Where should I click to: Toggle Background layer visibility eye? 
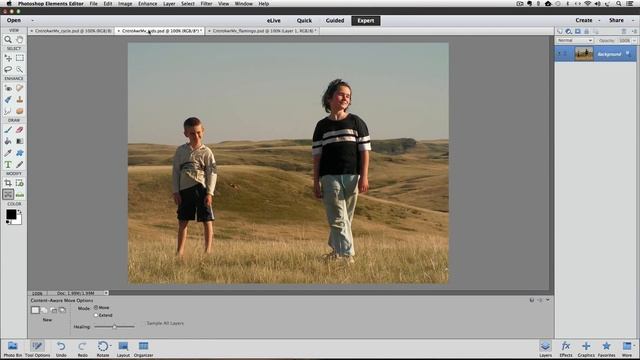point(560,54)
